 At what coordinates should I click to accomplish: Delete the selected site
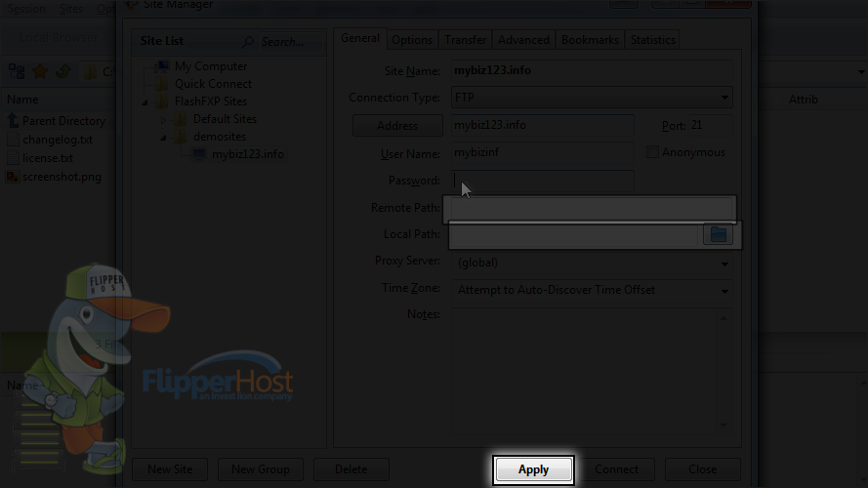point(351,469)
